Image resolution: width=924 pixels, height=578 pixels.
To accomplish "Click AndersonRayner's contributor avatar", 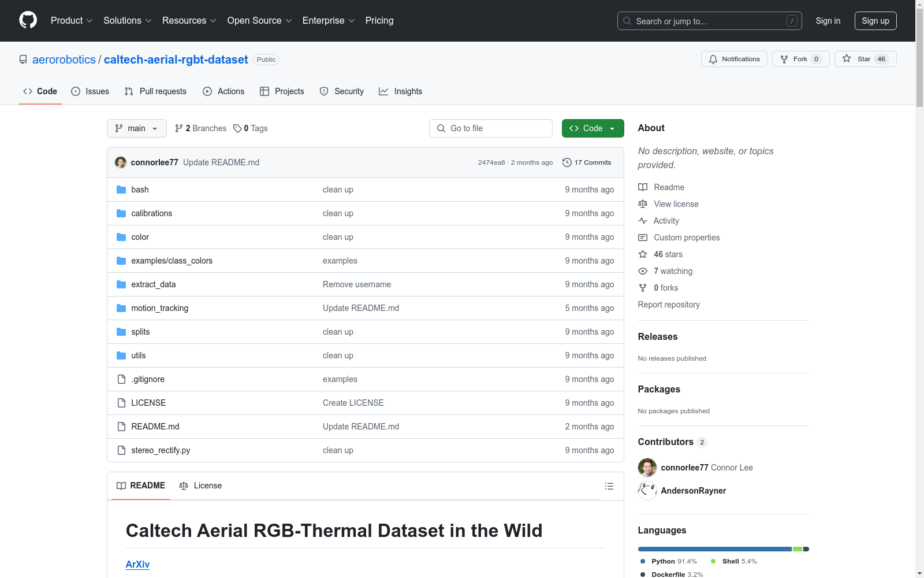I will click(647, 491).
